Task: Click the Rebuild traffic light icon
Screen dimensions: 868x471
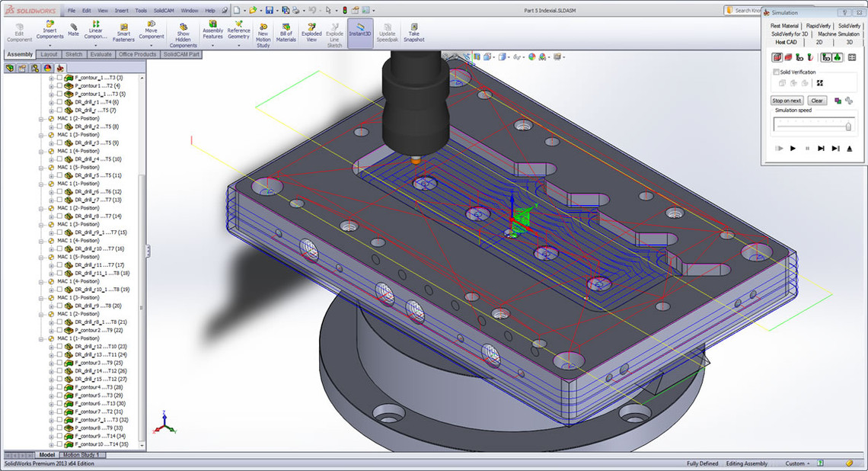Action: (344, 10)
